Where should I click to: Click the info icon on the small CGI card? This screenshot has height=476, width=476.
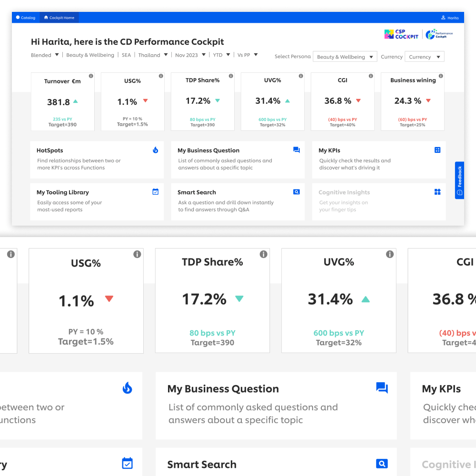tap(371, 76)
